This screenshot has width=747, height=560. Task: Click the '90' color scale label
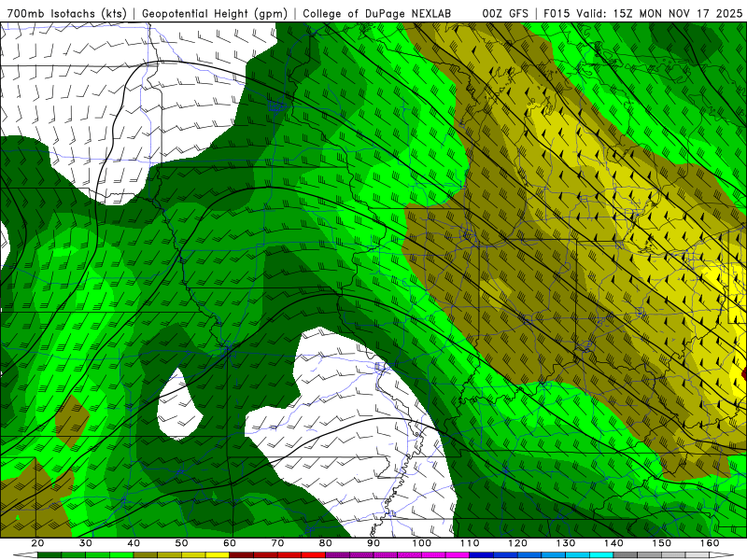(374, 543)
